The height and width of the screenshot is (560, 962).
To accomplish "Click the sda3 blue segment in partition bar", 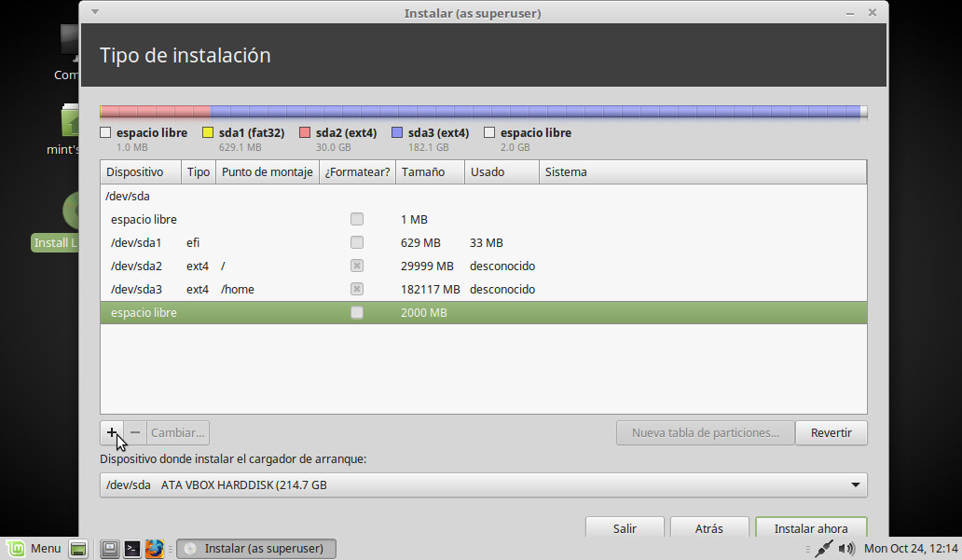I will [531, 112].
